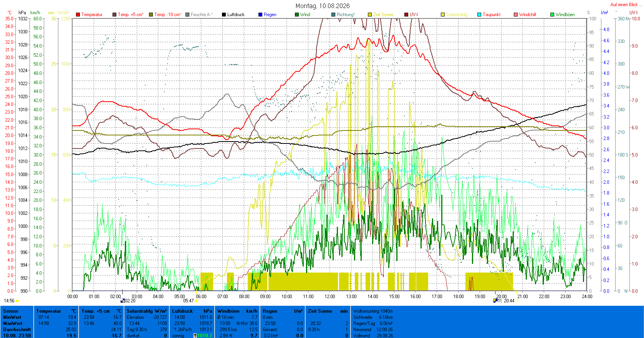The width and height of the screenshot is (644, 338).
Task: Click the teal Richtung legend swatch
Action: (333, 15)
